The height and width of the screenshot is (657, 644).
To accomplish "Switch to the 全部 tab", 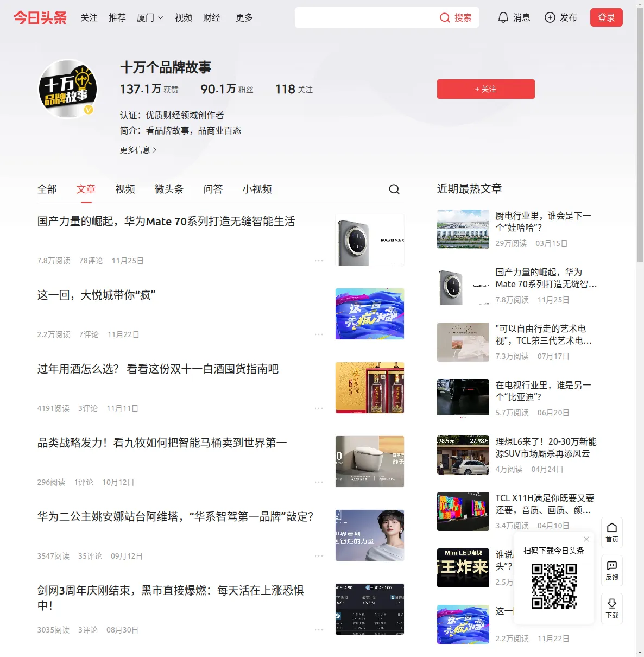I will 47,189.
